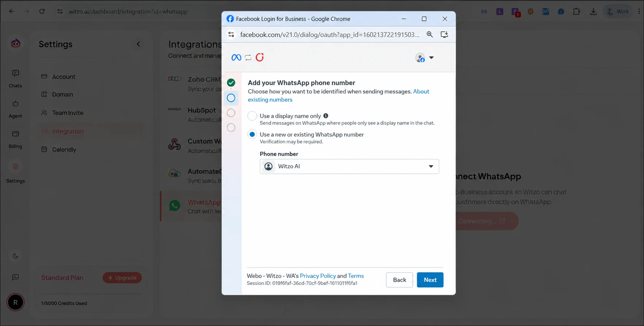Select Custom Webhook integration icon
This screenshot has width=644, height=326.
(175, 144)
